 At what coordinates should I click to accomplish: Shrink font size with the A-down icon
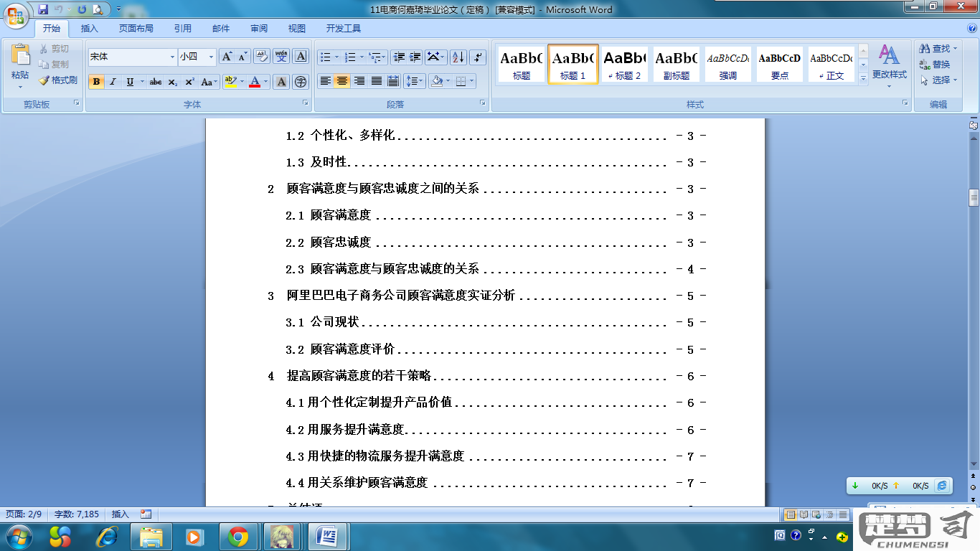(x=242, y=57)
